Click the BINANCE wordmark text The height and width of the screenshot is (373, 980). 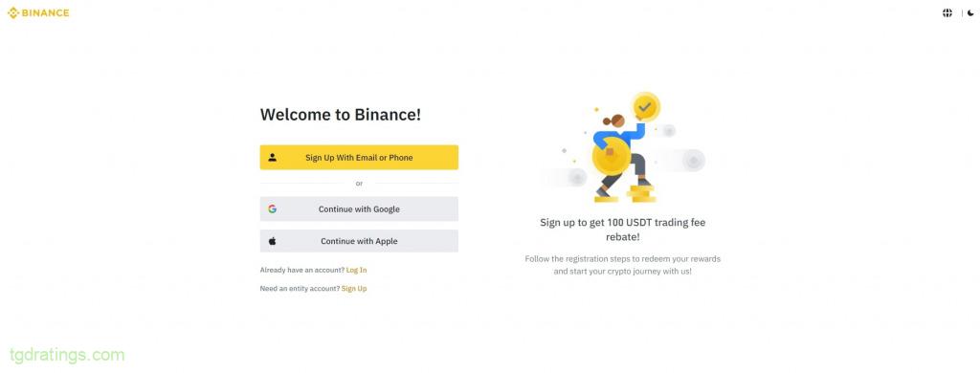coord(46,12)
